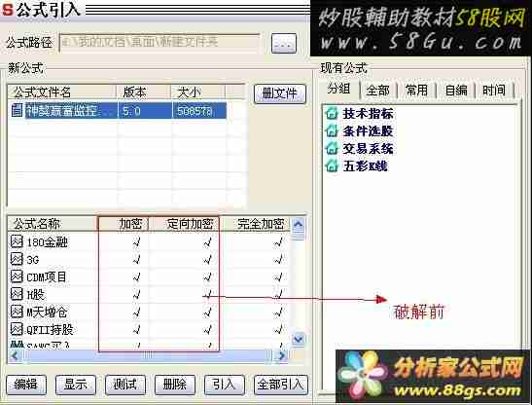
Task: Click the 技术指标 group icon
Action: tap(332, 113)
